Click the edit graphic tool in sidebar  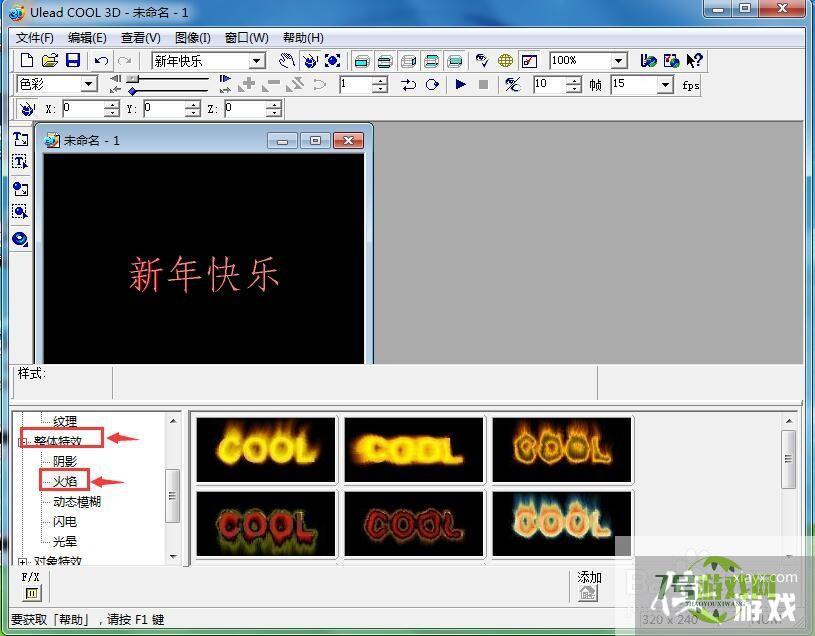(x=20, y=211)
